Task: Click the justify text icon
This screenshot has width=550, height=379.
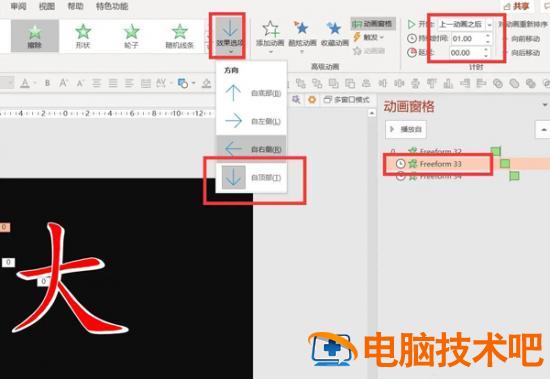Action: click(146, 83)
